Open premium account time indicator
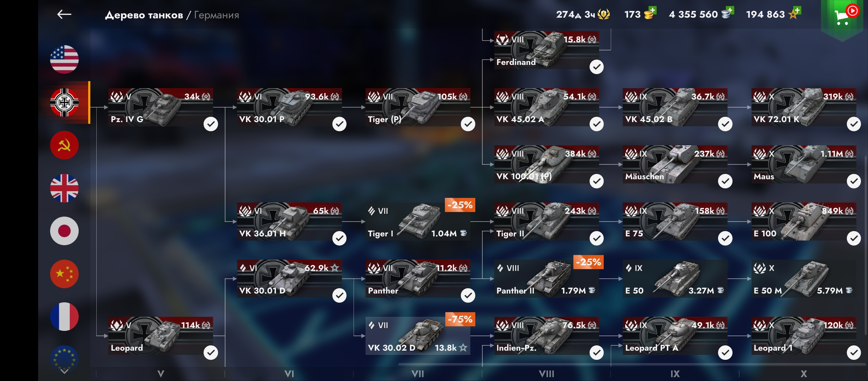Screen dimensions: 868x381 583,14
